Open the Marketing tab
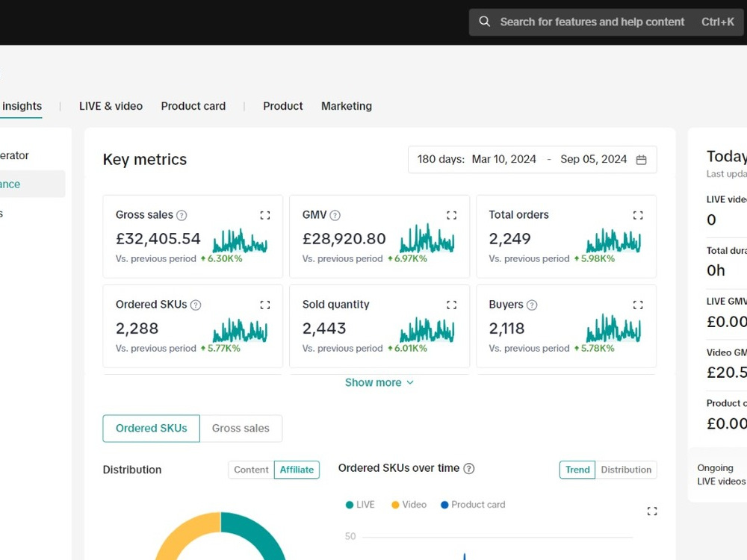Screen dimensions: 747x560 coord(347,106)
